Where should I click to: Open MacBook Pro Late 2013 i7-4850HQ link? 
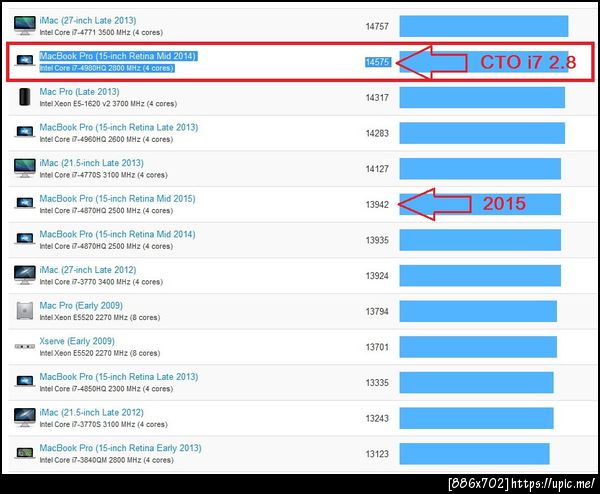pyautogui.click(x=119, y=377)
